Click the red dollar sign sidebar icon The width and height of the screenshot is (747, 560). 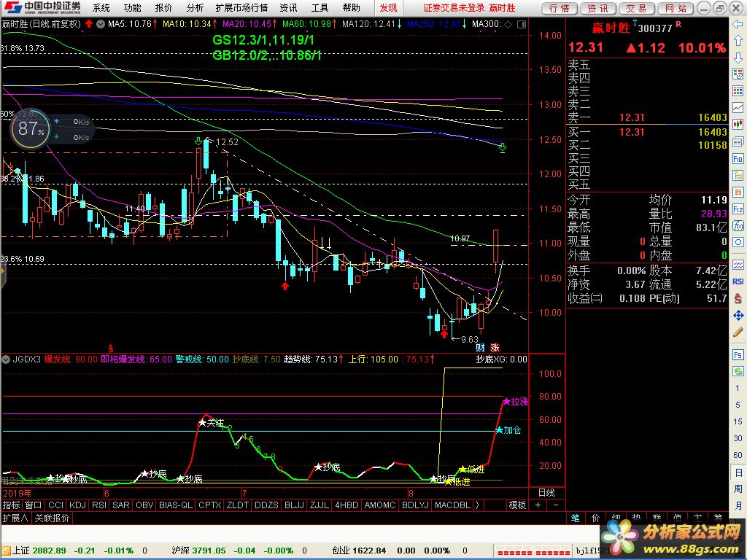pyautogui.click(x=738, y=298)
